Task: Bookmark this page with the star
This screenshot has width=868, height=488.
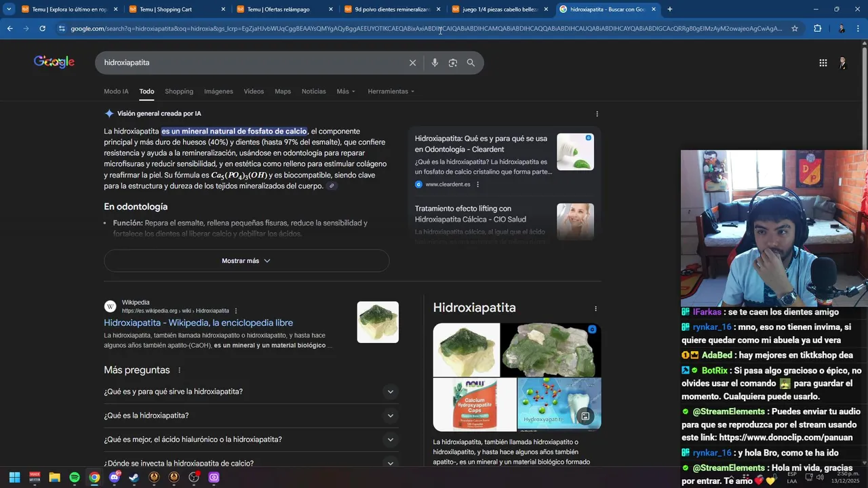Action: [x=795, y=28]
